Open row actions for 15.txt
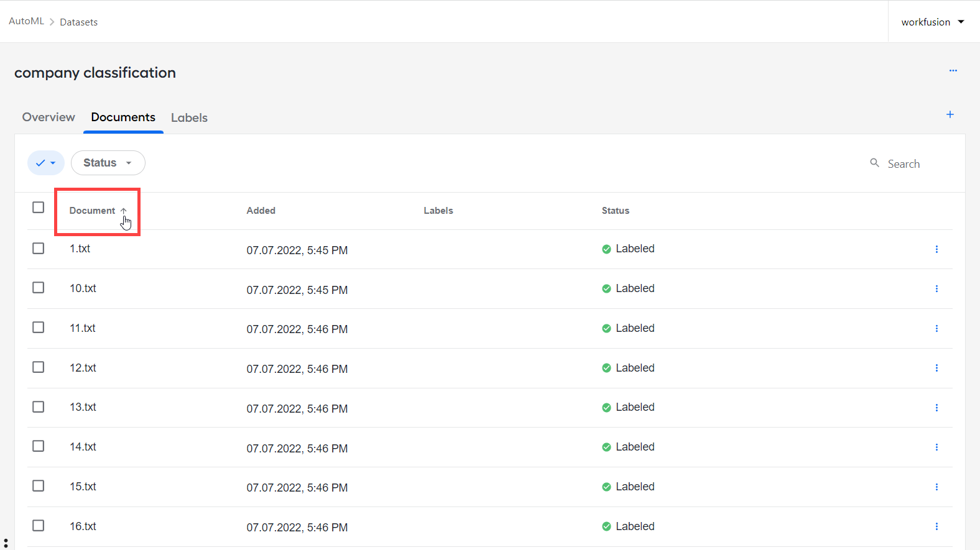The image size is (980, 550). pos(936,487)
